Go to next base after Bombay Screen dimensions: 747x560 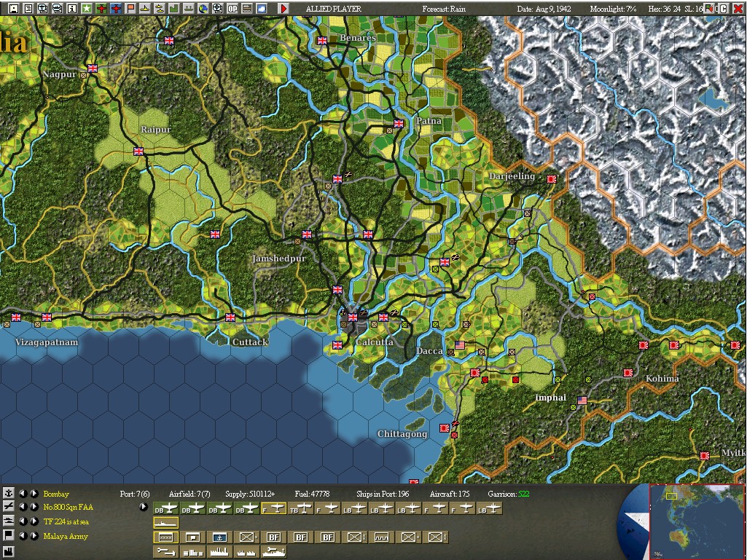34,493
